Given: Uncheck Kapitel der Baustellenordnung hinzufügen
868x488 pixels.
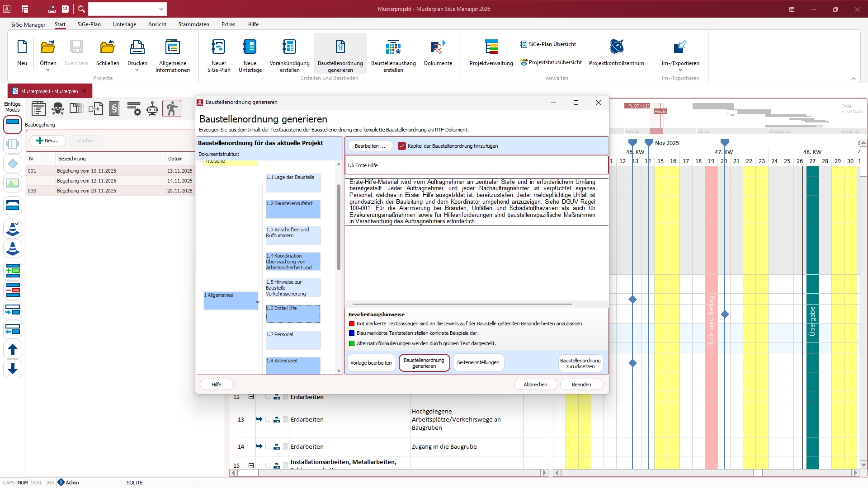Looking at the screenshot, I should pyautogui.click(x=402, y=146).
